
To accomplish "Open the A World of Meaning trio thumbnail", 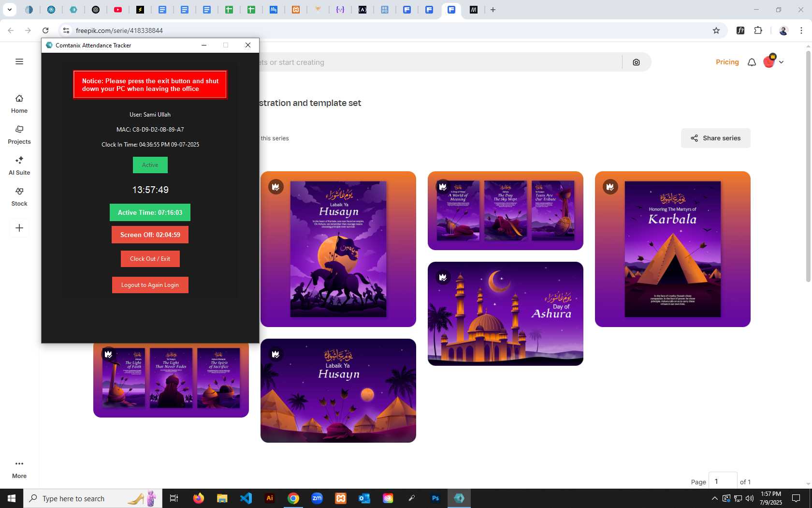I will [505, 210].
